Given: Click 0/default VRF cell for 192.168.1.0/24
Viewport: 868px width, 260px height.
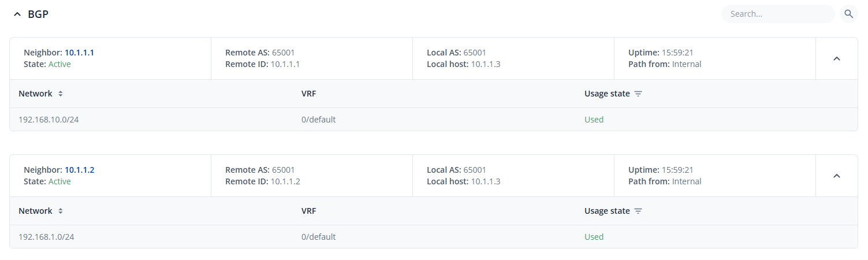Looking at the screenshot, I should 318,237.
